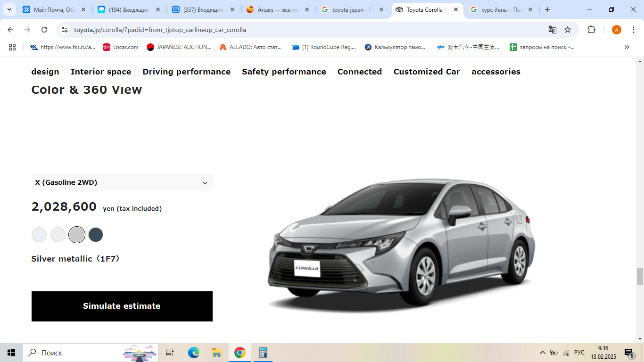
Task: Launch Microsoft Edge from the taskbar
Action: (194, 353)
